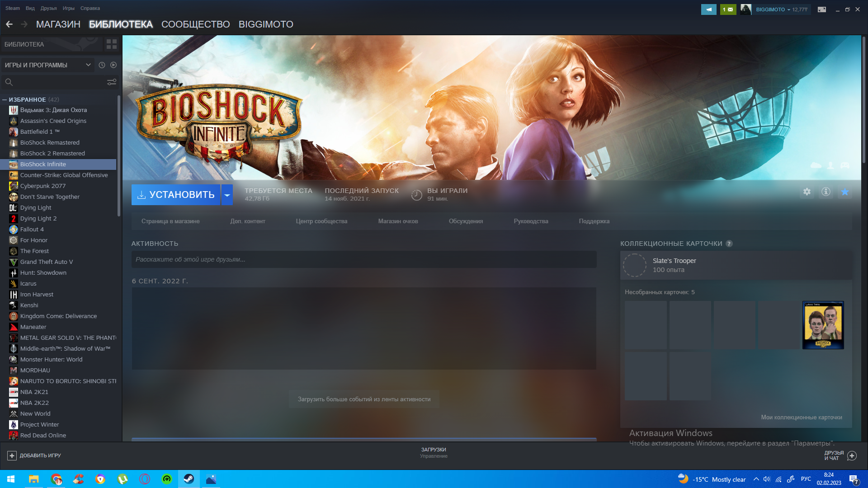Viewport: 868px width, 488px height.
Task: Open the Друзья menu
Action: [x=48, y=8]
